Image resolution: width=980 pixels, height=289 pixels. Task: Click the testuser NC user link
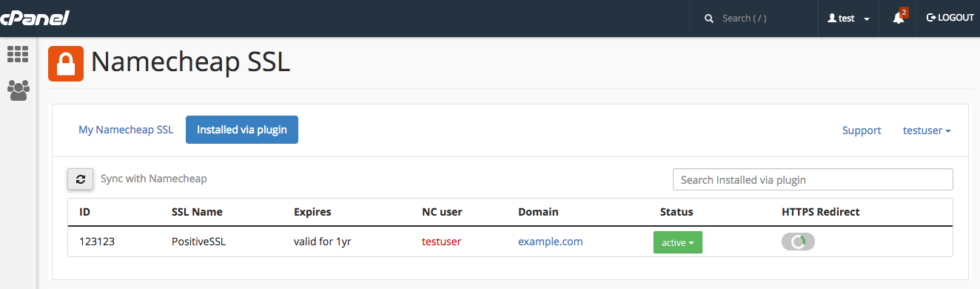point(441,242)
